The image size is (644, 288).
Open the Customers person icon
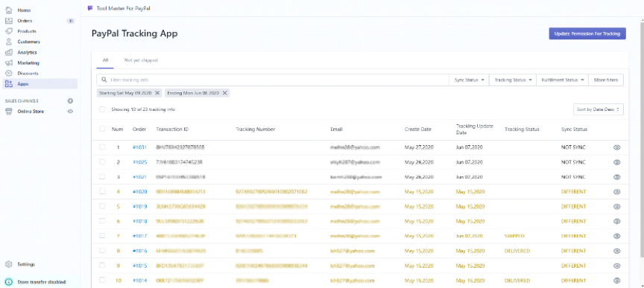(9, 42)
